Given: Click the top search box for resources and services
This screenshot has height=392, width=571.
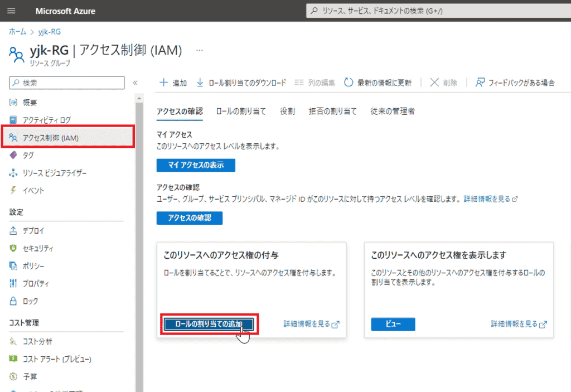Looking at the screenshot, I should (x=438, y=11).
